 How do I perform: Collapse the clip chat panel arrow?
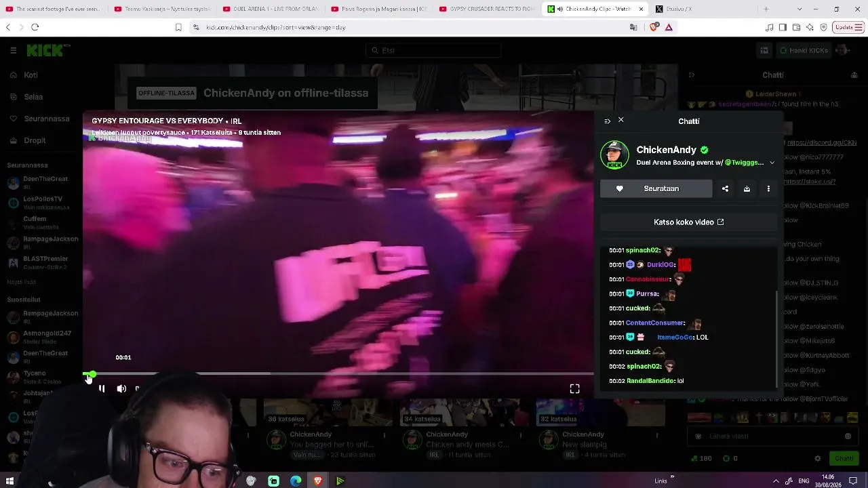607,121
